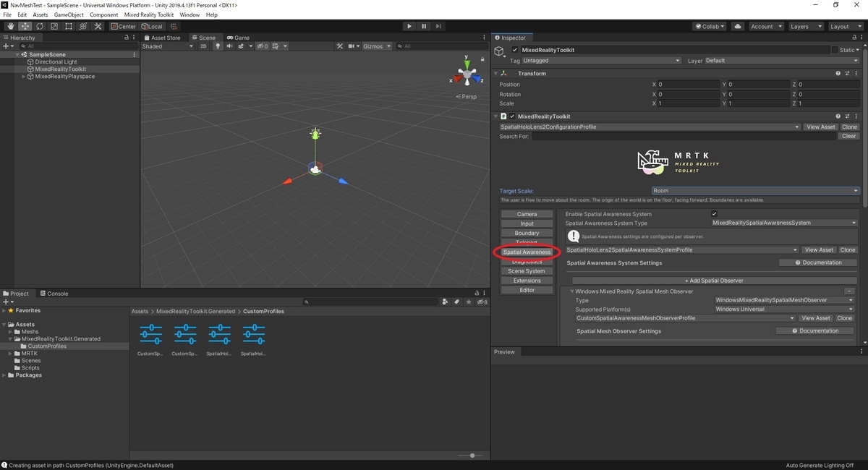Open scene component tools wrench icon
Image resolution: width=868 pixels, height=470 pixels.
tap(340, 46)
